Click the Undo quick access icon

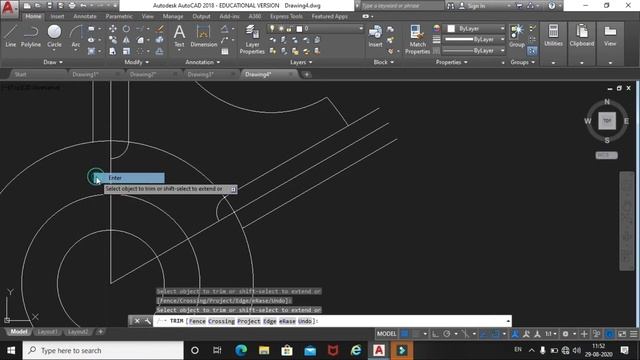point(83,6)
